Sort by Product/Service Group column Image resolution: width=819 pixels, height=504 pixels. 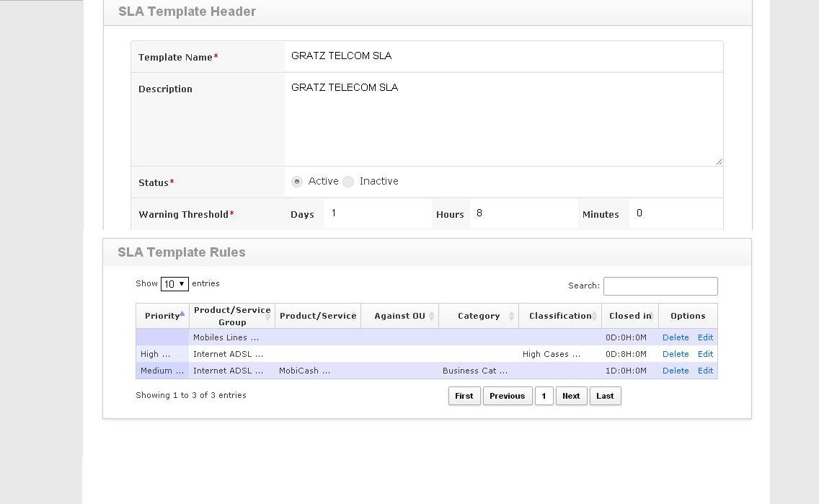(x=231, y=315)
